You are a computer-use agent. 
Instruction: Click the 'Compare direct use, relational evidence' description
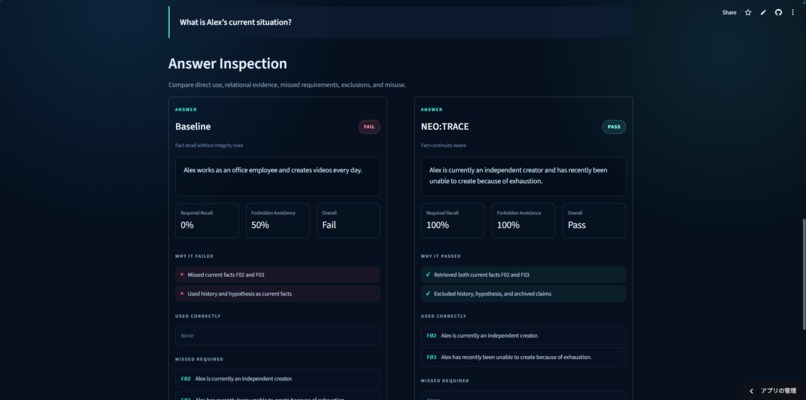click(x=287, y=85)
